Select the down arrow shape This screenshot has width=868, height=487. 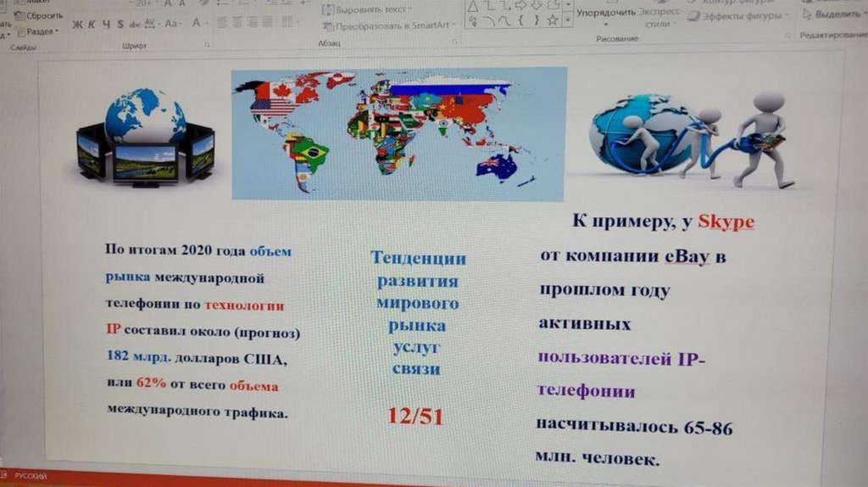[x=537, y=6]
